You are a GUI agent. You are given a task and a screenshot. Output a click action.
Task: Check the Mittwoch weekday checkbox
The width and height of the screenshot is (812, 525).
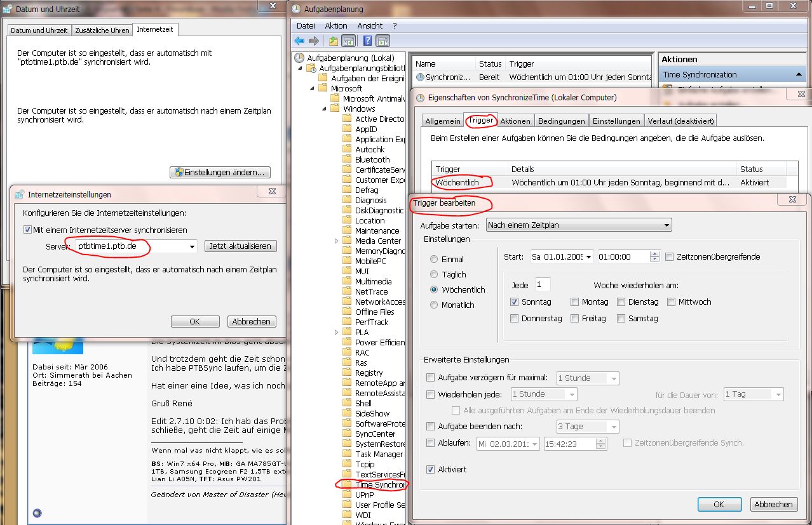pyautogui.click(x=671, y=302)
